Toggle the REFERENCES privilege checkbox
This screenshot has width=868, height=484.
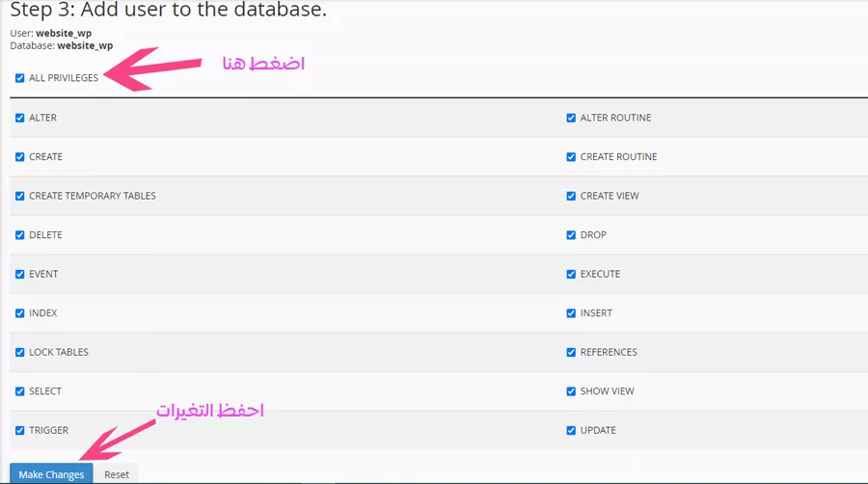(x=571, y=352)
